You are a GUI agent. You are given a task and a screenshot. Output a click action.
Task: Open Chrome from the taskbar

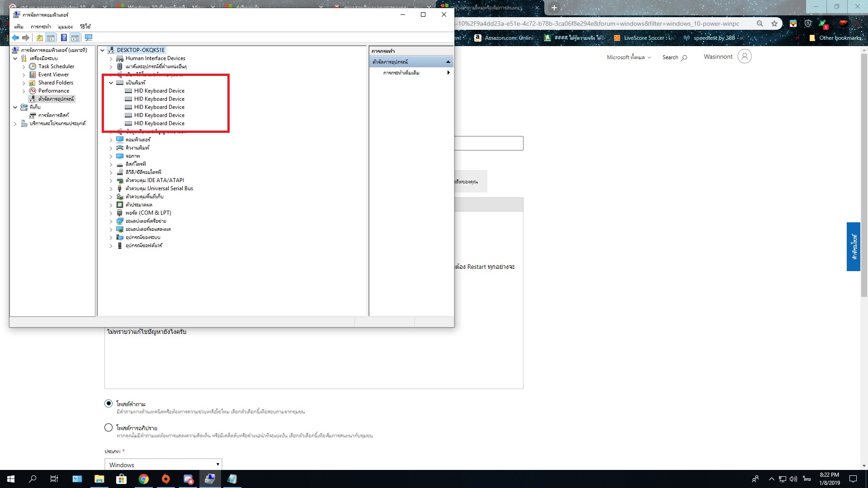pos(144,479)
